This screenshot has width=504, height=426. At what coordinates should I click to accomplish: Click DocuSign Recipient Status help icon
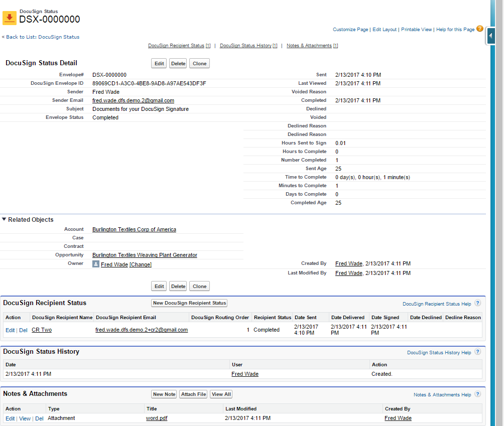pyautogui.click(x=478, y=303)
